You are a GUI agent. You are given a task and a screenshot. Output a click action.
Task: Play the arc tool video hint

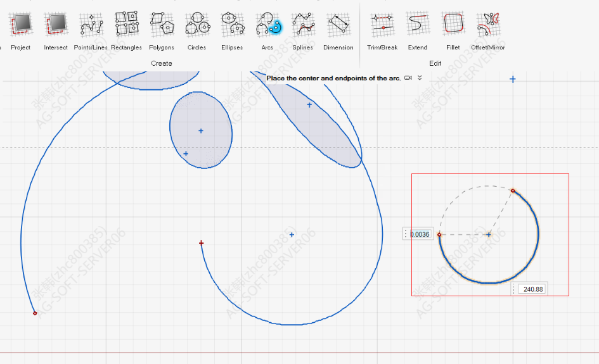[x=408, y=78]
